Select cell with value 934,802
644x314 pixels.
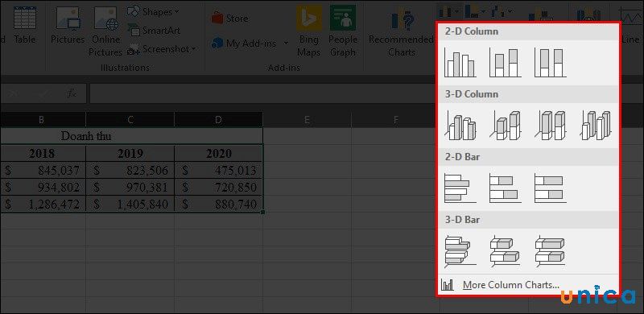(43, 187)
